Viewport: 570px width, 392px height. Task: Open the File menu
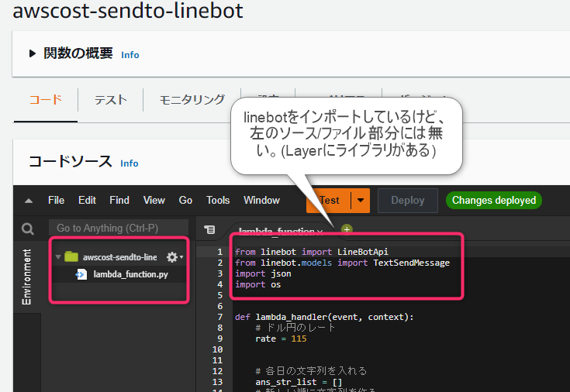[56, 200]
